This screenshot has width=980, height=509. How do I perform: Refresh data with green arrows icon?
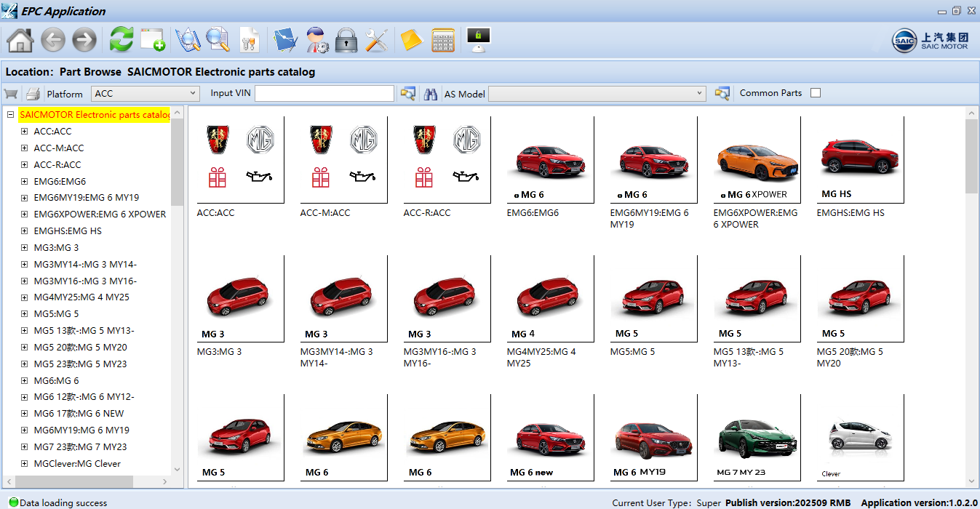(x=121, y=39)
